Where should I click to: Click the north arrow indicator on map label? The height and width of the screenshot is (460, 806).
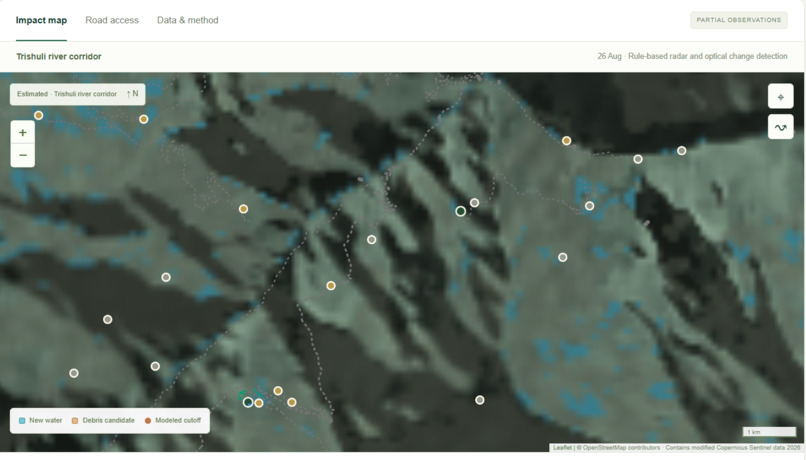[132, 94]
